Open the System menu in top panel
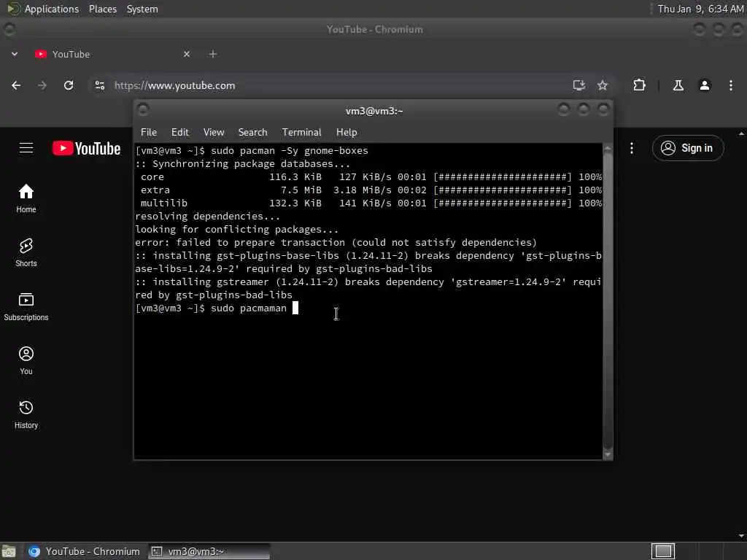The image size is (747, 560). click(142, 9)
